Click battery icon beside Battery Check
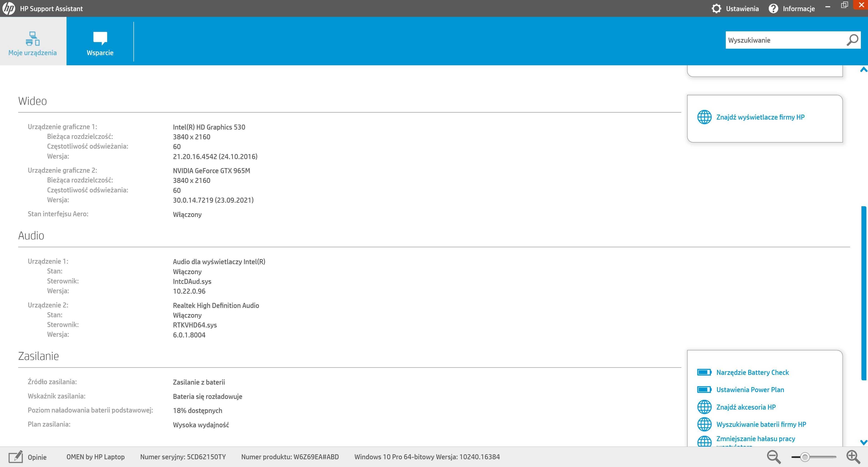 click(704, 372)
